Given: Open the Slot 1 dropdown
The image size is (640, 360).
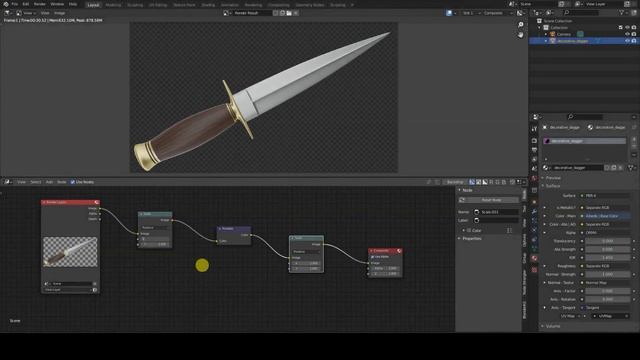Looking at the screenshot, I should pos(470,13).
